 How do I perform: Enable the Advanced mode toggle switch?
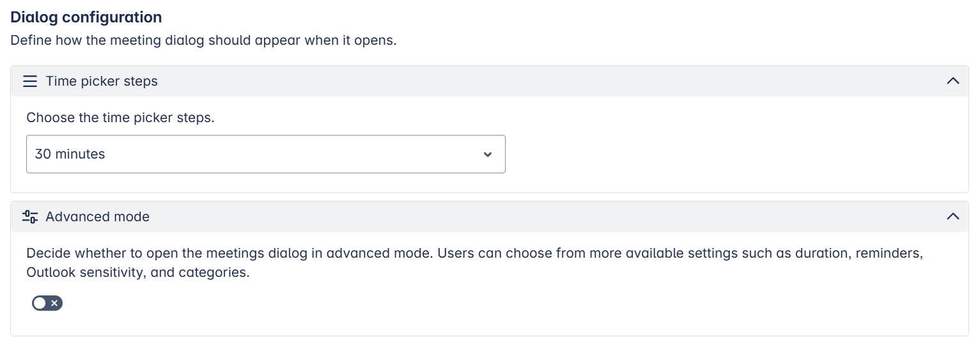point(47,303)
